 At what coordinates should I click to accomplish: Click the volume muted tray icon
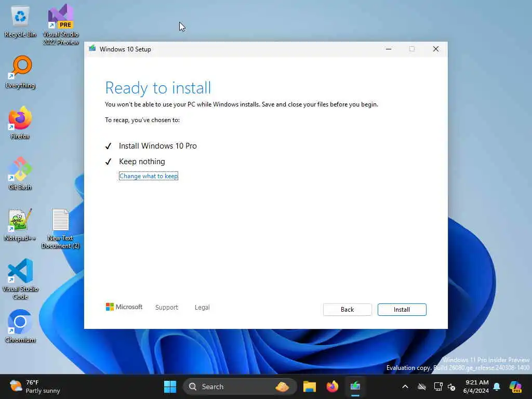pos(451,387)
